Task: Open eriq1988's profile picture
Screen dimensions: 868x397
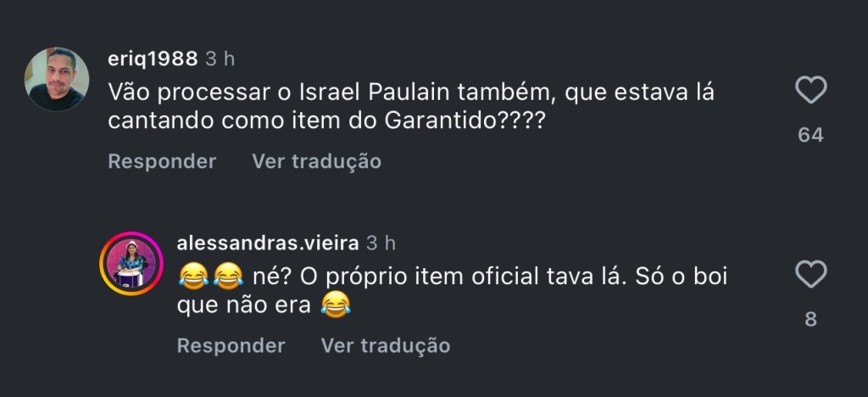Action: 57,79
